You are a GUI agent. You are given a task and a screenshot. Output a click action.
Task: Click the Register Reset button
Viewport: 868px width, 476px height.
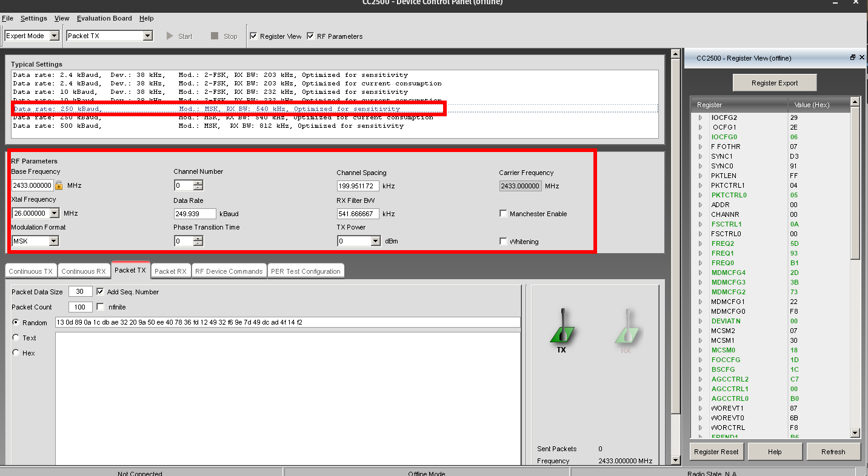pos(716,452)
